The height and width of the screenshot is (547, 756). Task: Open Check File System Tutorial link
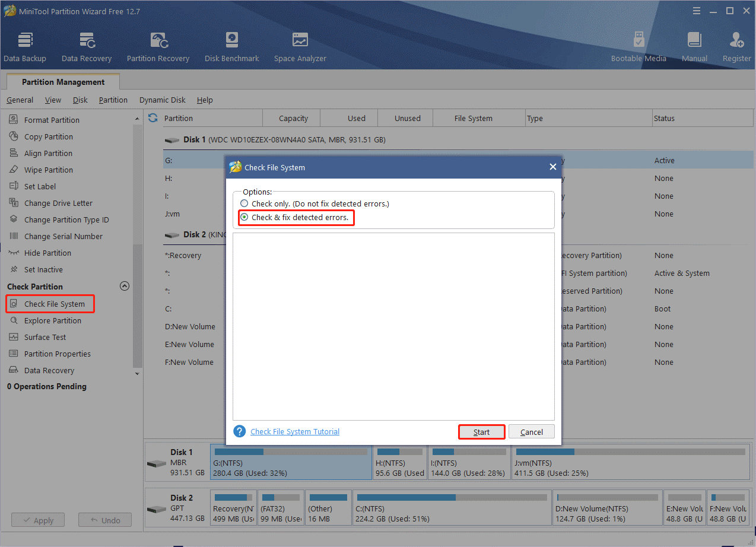(x=295, y=431)
